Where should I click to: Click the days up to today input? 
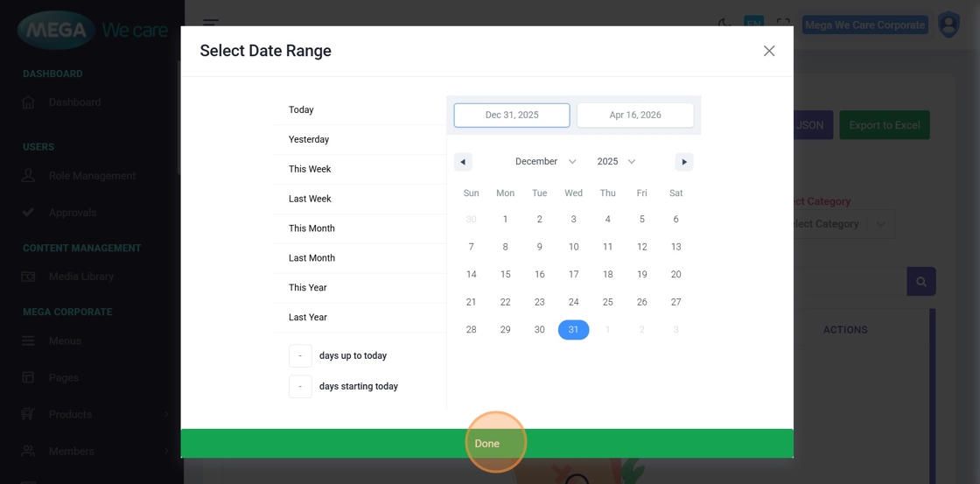pyautogui.click(x=300, y=356)
